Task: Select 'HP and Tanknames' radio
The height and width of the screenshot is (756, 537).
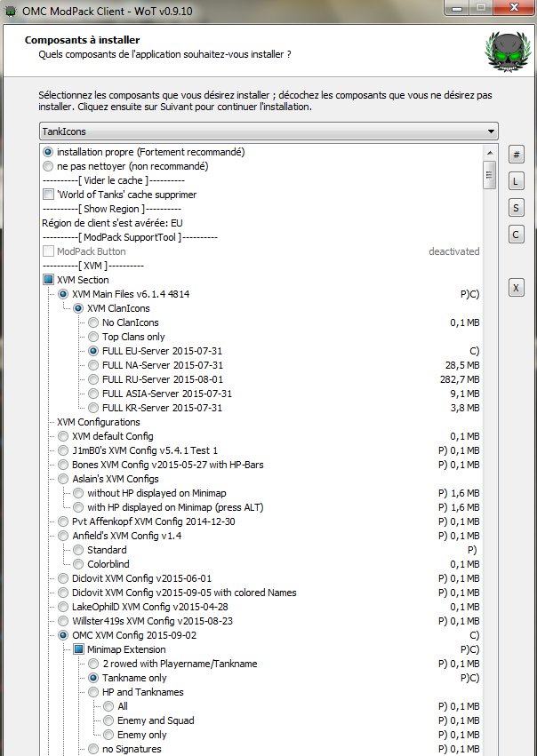Action: (93, 692)
